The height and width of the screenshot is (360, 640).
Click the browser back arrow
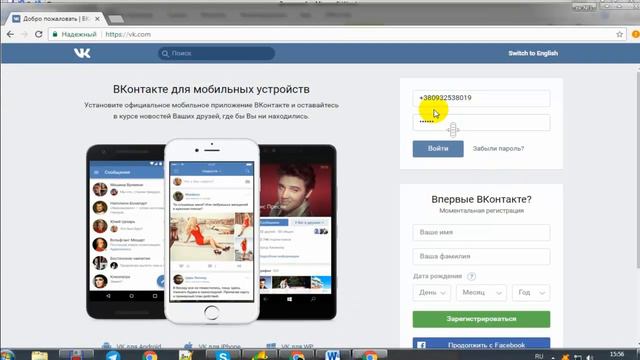(10, 34)
